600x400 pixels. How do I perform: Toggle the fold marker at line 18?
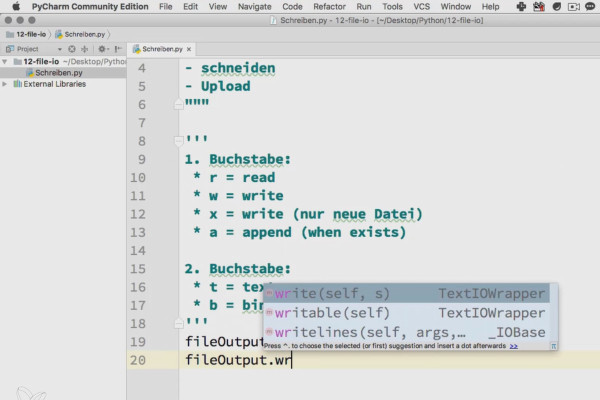click(x=178, y=324)
